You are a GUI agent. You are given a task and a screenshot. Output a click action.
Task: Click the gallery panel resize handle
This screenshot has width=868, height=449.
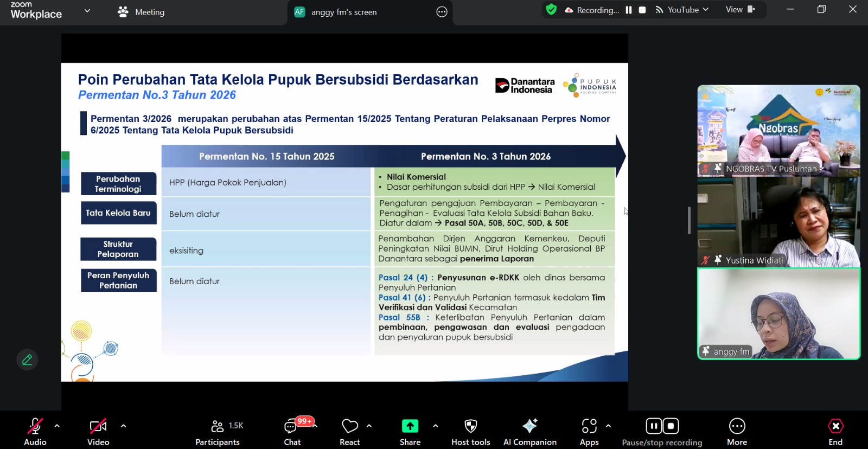(x=689, y=220)
